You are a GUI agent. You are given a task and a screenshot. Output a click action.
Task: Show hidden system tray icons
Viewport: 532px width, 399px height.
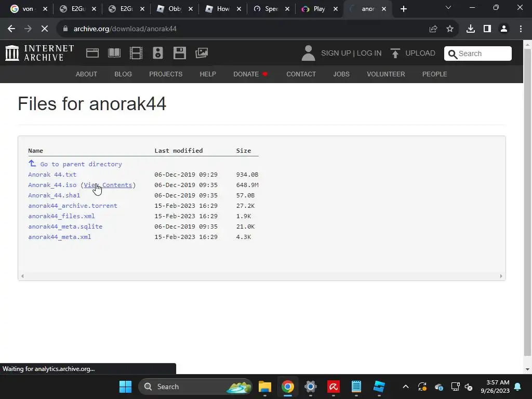tap(405, 387)
